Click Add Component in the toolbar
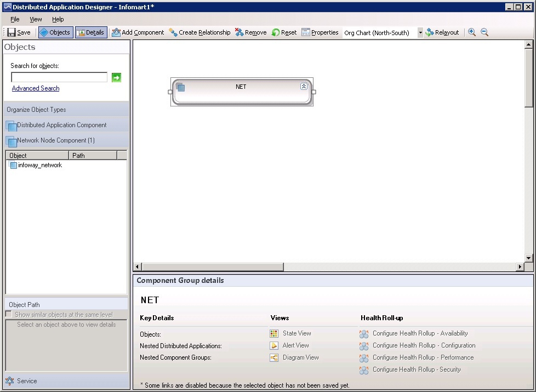Image resolution: width=536 pixels, height=392 pixels. point(138,32)
